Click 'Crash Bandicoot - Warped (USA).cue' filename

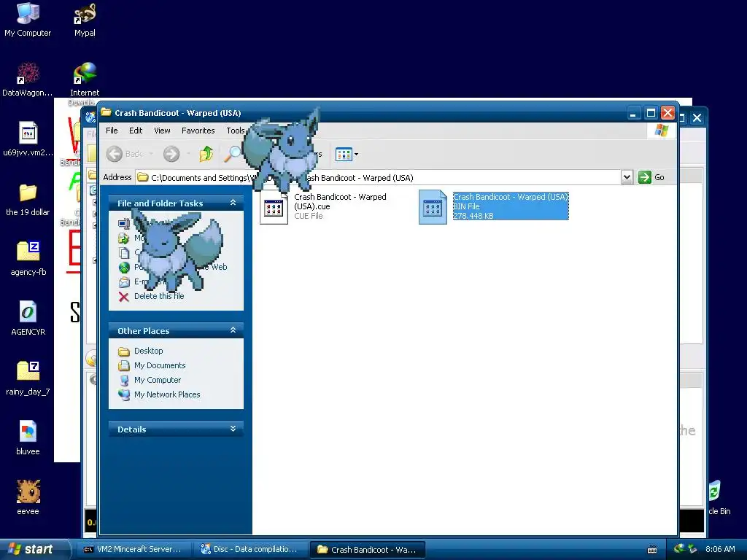coord(340,201)
